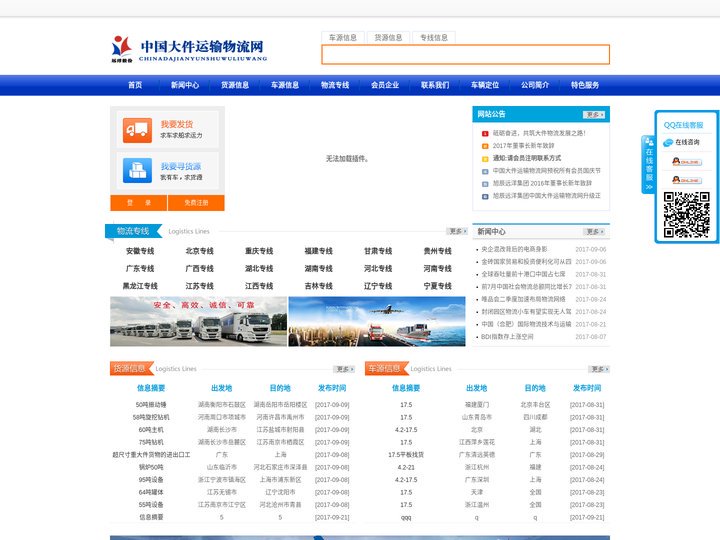This screenshot has width=720, height=540.
Task: Focus the orange-bordered search input box
Action: [466, 54]
